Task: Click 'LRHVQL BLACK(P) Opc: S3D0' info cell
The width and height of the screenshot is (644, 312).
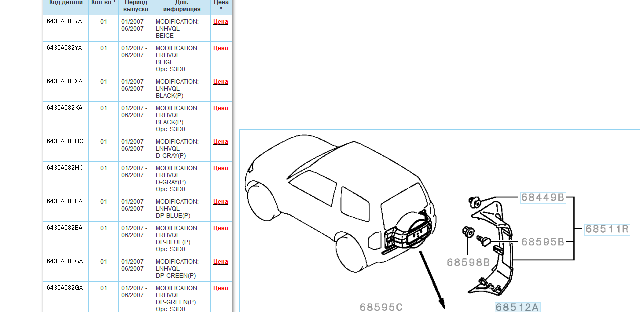Action: [x=182, y=119]
